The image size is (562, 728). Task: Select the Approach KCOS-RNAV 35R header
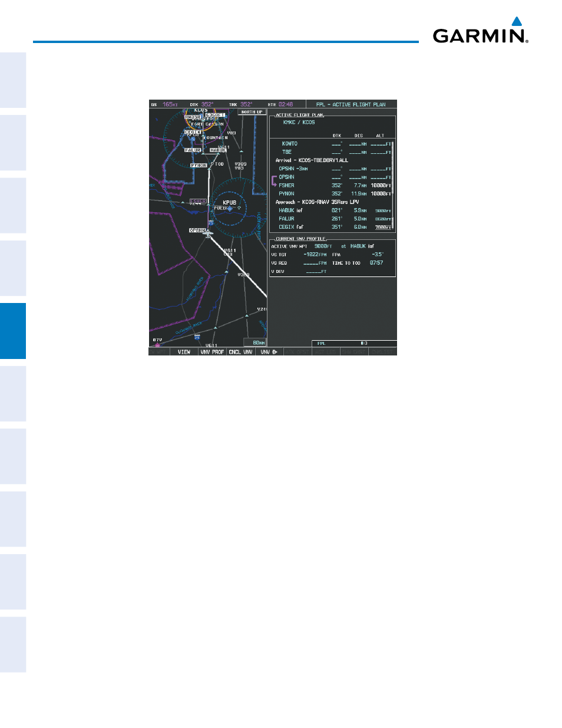pos(318,202)
